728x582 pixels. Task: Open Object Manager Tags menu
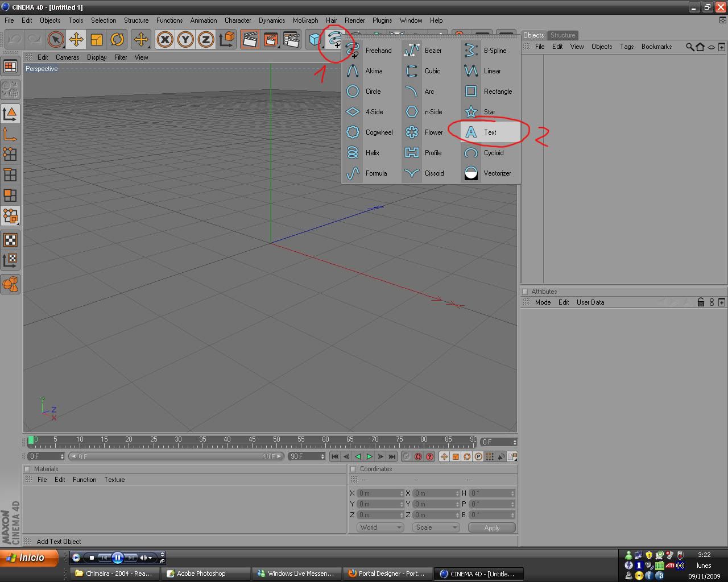click(x=627, y=47)
